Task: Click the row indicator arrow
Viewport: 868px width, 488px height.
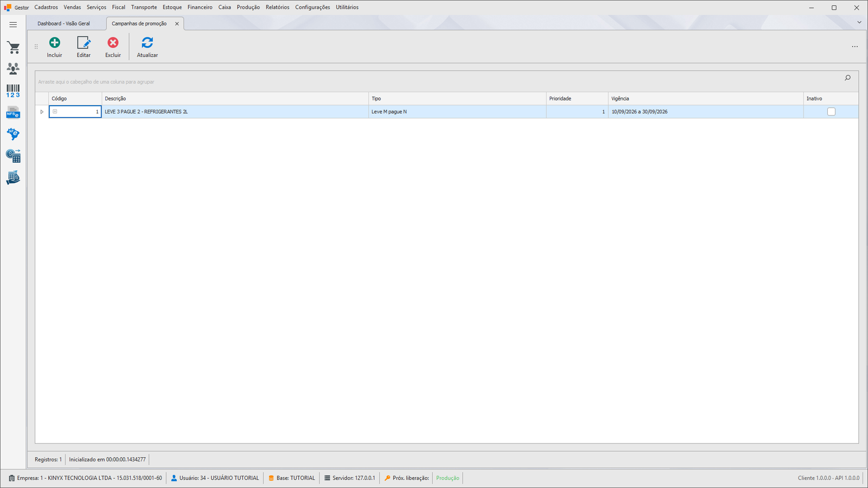Action: [42, 112]
